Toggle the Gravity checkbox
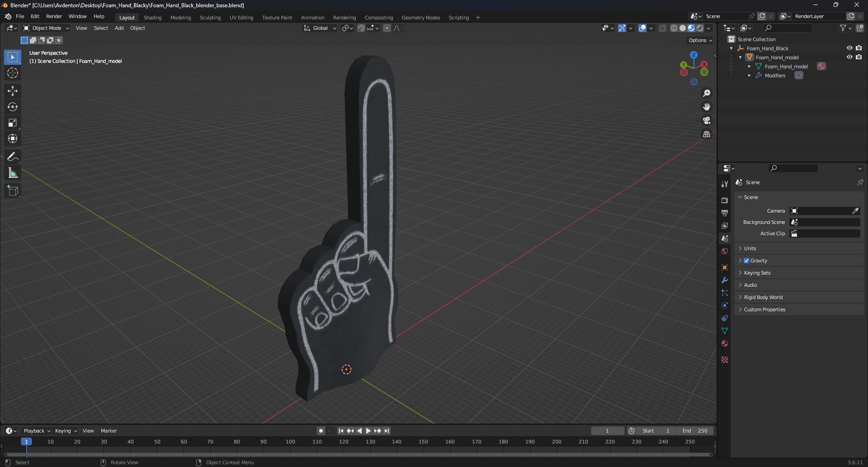This screenshot has height=467, width=868. 746,261
